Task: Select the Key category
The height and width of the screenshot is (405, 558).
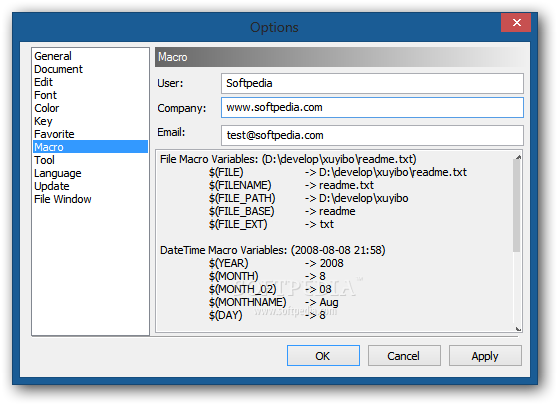Action: coord(43,121)
